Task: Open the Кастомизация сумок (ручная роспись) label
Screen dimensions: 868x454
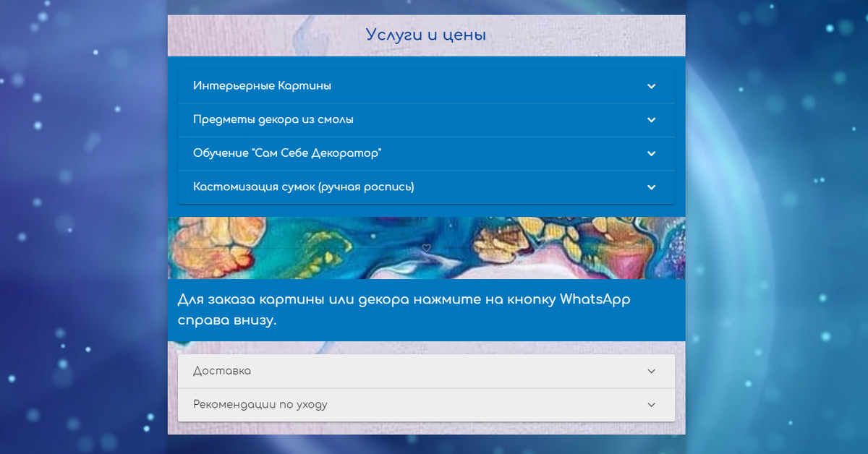Action: pyautogui.click(x=304, y=187)
